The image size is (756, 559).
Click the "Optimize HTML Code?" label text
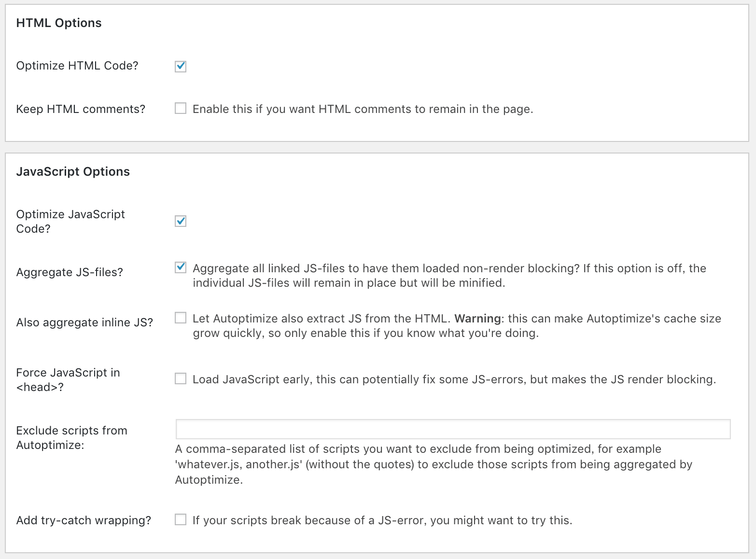[x=77, y=66]
